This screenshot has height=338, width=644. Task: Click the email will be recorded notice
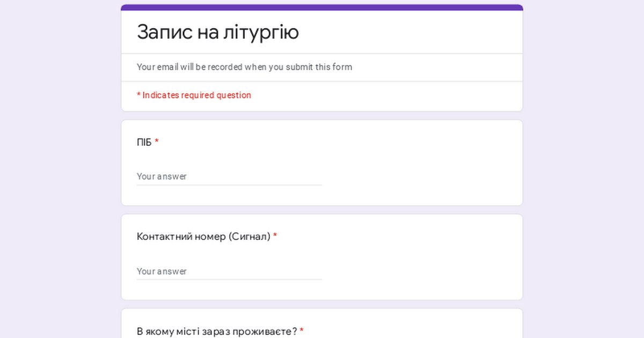[244, 67]
